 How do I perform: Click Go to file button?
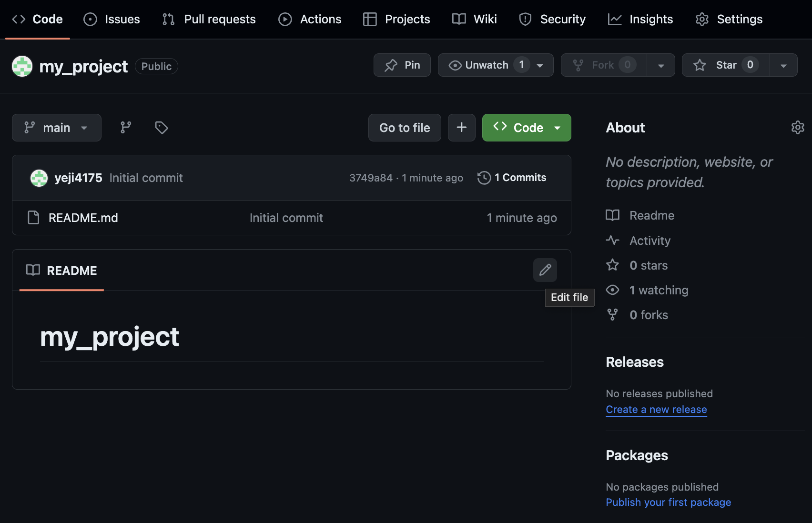click(405, 128)
